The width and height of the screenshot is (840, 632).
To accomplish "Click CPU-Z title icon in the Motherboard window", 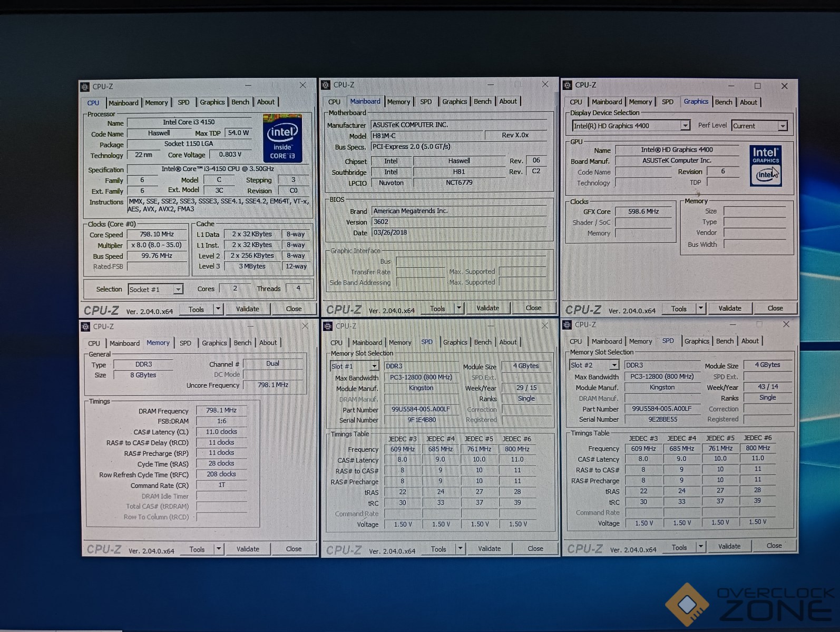I will (x=326, y=85).
